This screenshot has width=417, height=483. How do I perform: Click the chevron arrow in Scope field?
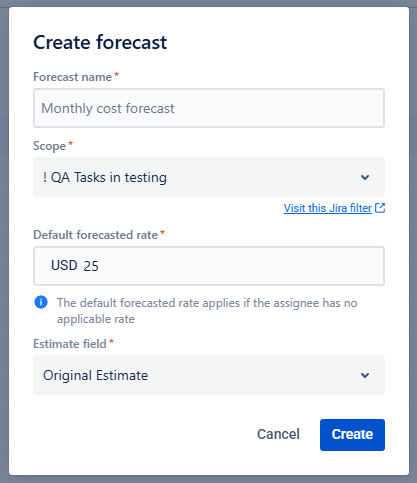click(365, 177)
